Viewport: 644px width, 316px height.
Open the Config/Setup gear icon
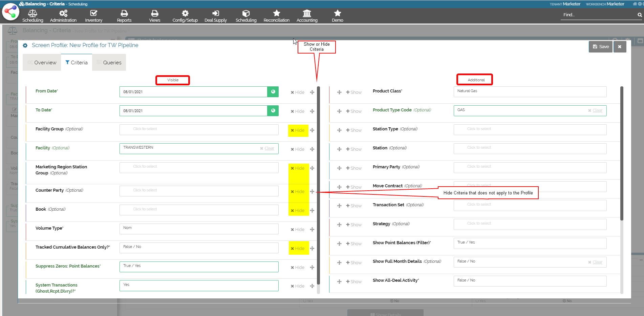[185, 14]
